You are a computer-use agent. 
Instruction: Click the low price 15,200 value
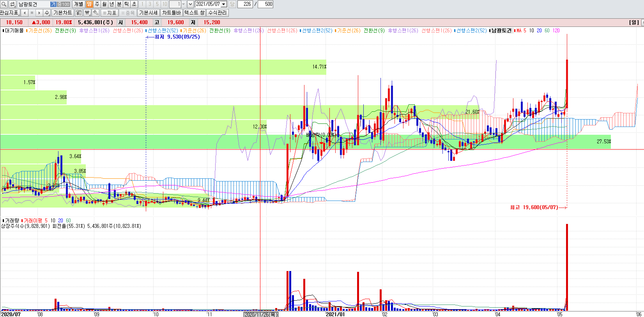(x=212, y=23)
